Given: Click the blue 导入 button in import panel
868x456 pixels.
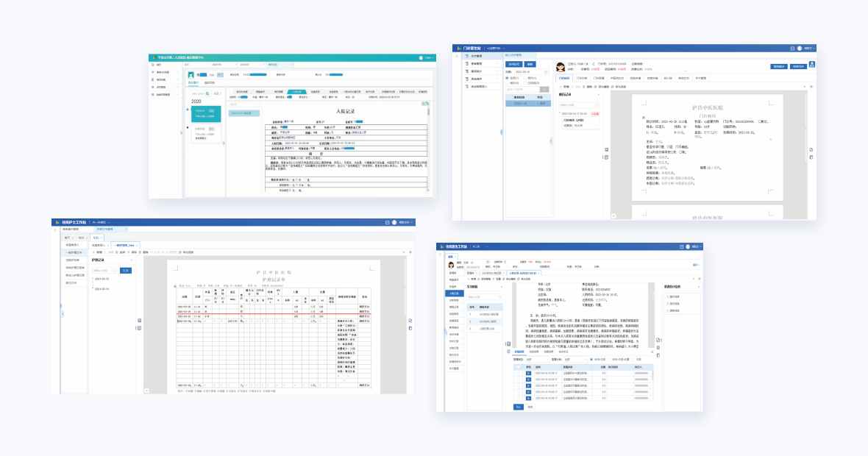Looking at the screenshot, I should coord(518,406).
